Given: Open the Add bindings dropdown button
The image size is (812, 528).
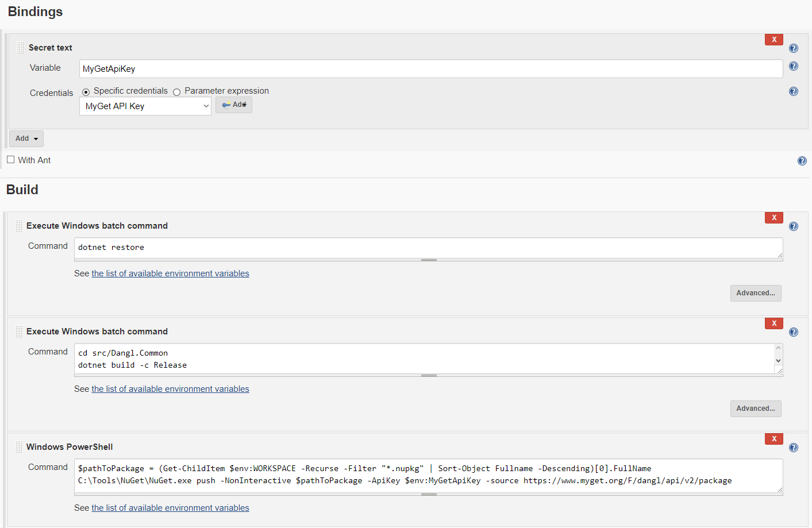Looking at the screenshot, I should [26, 138].
